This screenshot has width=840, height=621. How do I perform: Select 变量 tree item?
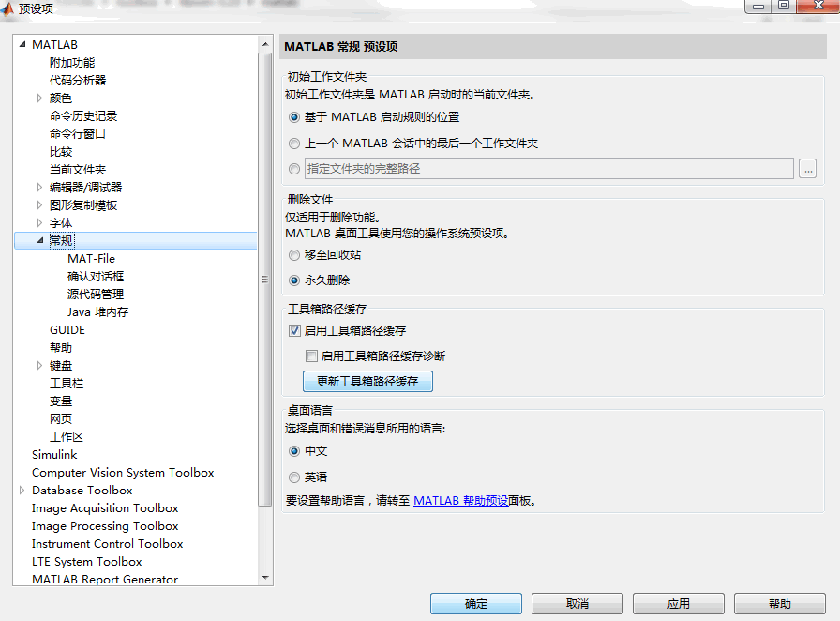[x=61, y=401]
